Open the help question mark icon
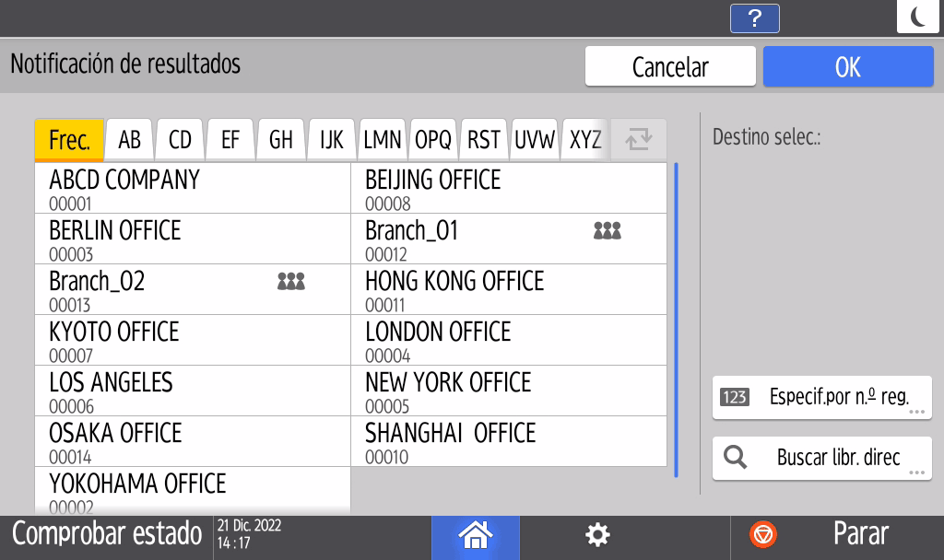 (754, 17)
